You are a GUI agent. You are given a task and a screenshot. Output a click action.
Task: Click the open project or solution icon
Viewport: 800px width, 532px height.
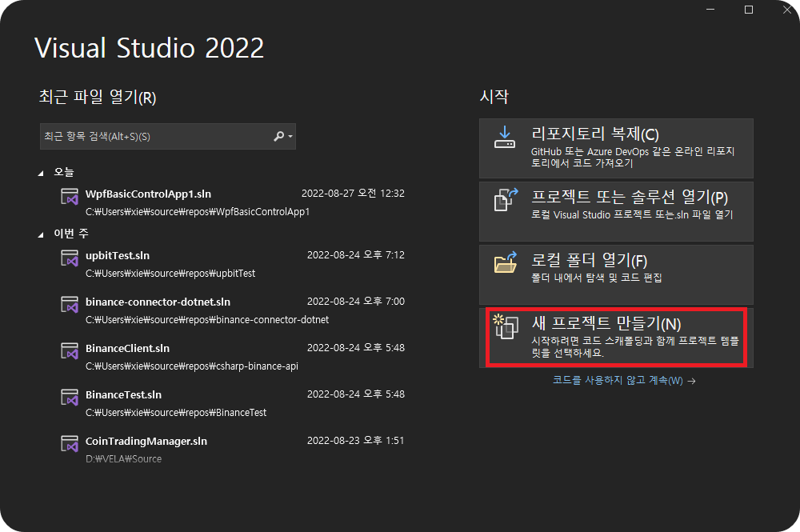506,199
